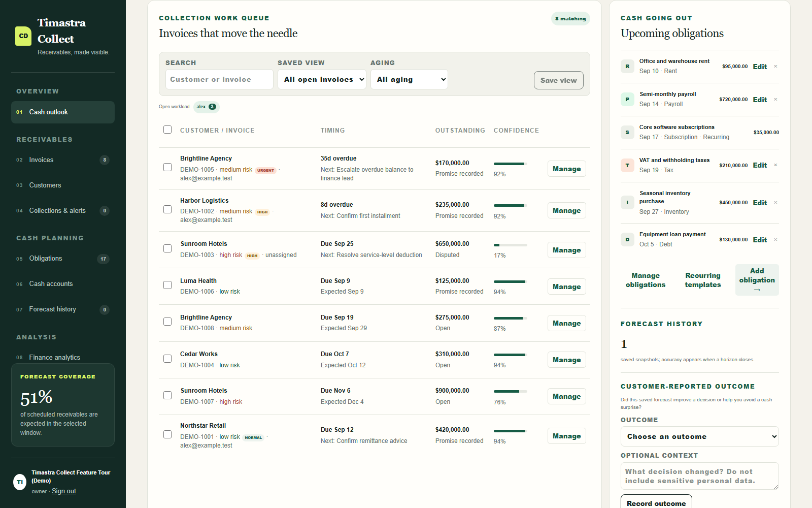Check the Luma Health DEMO-1006 row
Image resolution: width=812 pixels, height=508 pixels.
pyautogui.click(x=167, y=285)
